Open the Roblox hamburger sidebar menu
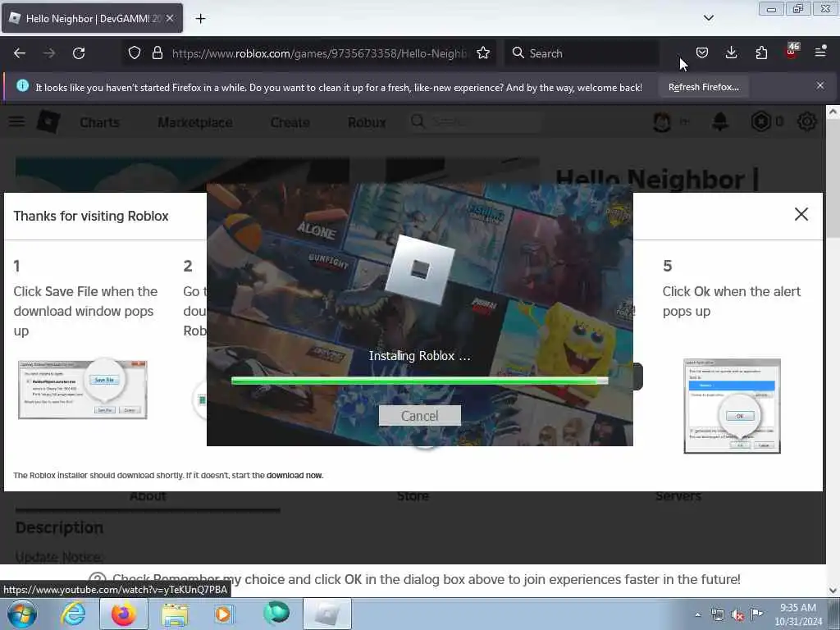Image resolution: width=840 pixels, height=630 pixels. pyautogui.click(x=17, y=121)
